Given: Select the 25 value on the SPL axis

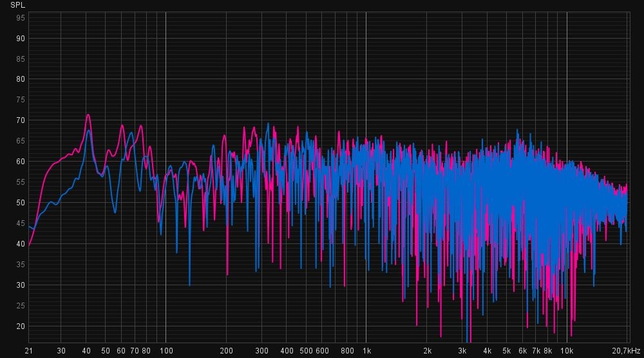Looking at the screenshot, I should click(21, 306).
